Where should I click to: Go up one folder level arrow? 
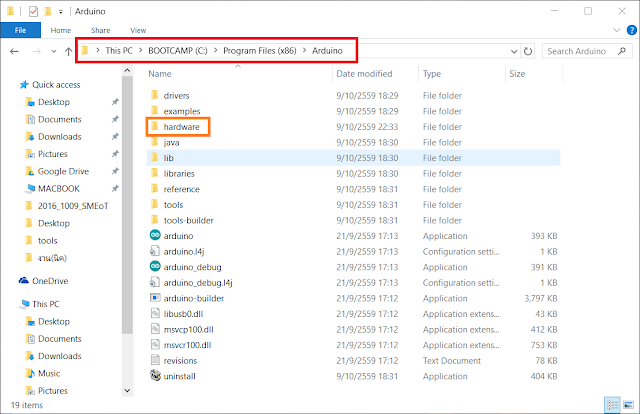click(x=69, y=51)
